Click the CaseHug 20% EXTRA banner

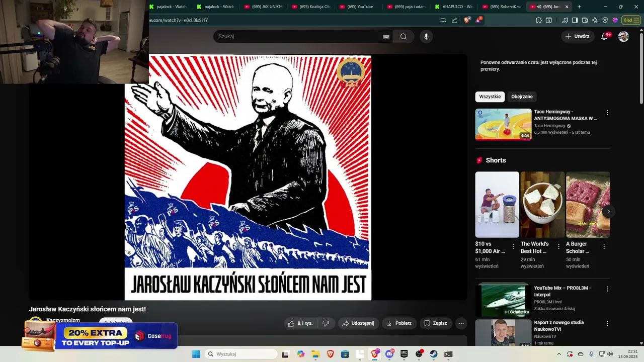100,336
